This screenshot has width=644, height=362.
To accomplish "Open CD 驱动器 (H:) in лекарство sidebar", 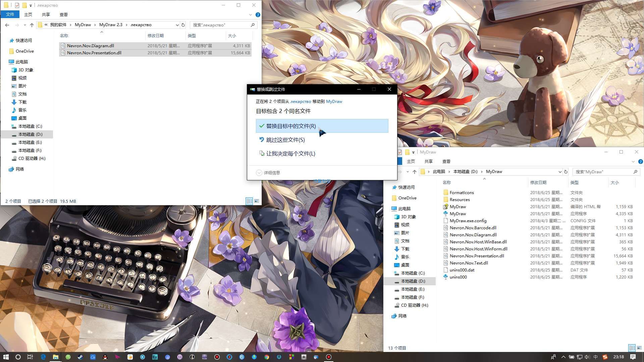I will (29, 158).
